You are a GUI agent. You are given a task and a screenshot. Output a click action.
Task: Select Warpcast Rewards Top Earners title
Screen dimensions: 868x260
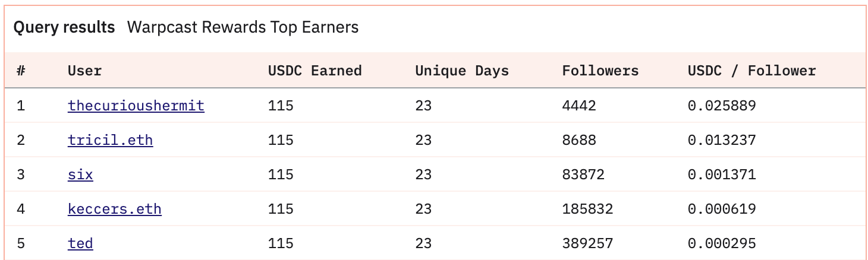click(x=243, y=27)
